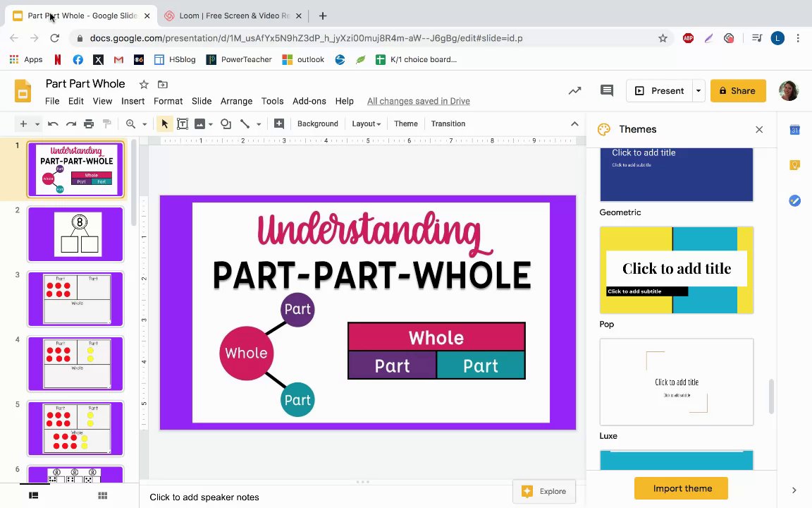Open the Google account avatar
The image size is (812, 508).
click(x=789, y=91)
